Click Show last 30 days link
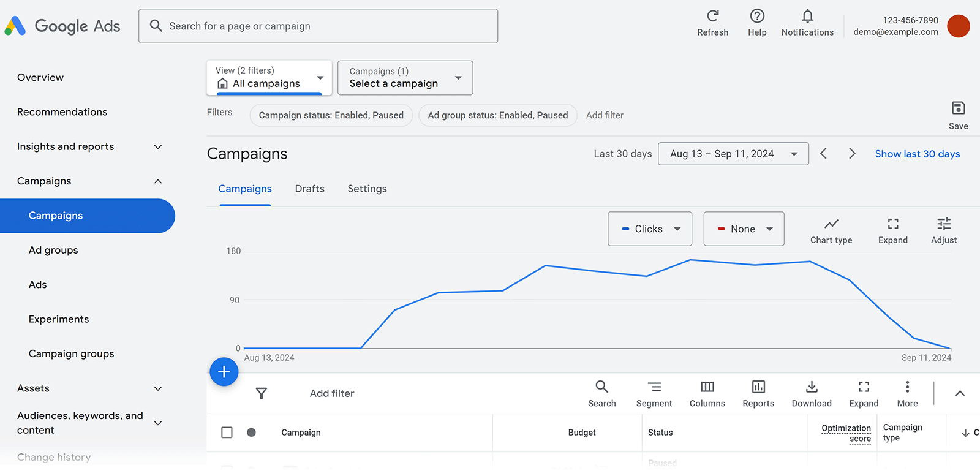 918,154
